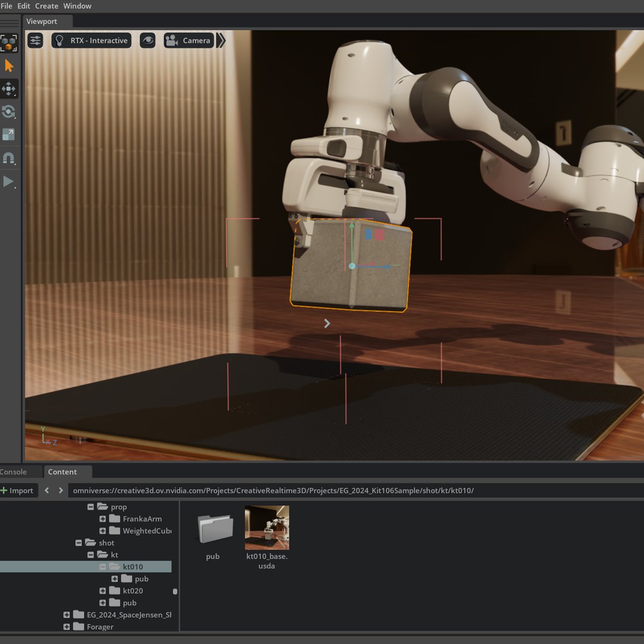Open viewport settings sliders icon

point(35,40)
